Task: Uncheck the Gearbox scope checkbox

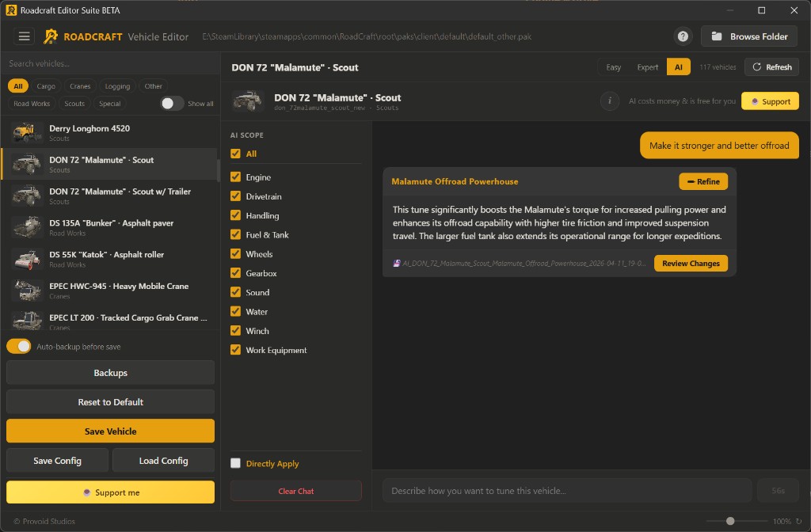Action: 235,272
